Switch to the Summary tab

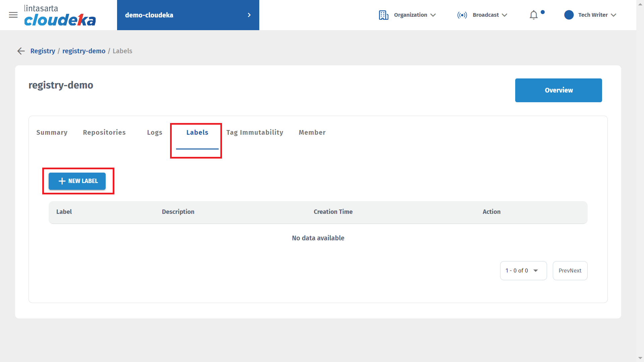[52, 132]
